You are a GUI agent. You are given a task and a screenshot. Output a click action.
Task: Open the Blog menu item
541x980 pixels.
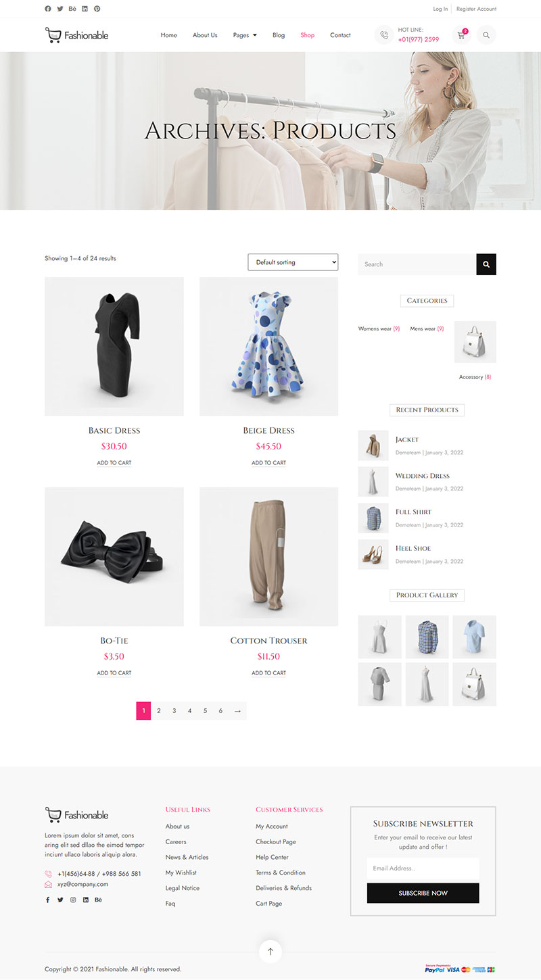(279, 35)
